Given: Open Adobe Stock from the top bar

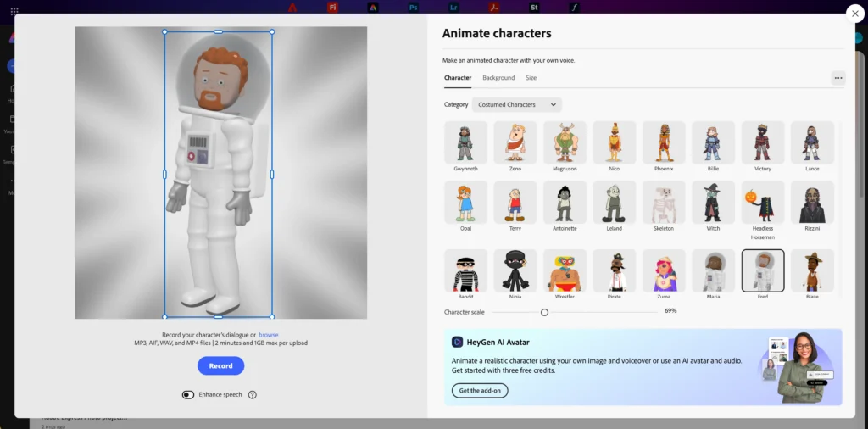Looking at the screenshot, I should coord(534,7).
